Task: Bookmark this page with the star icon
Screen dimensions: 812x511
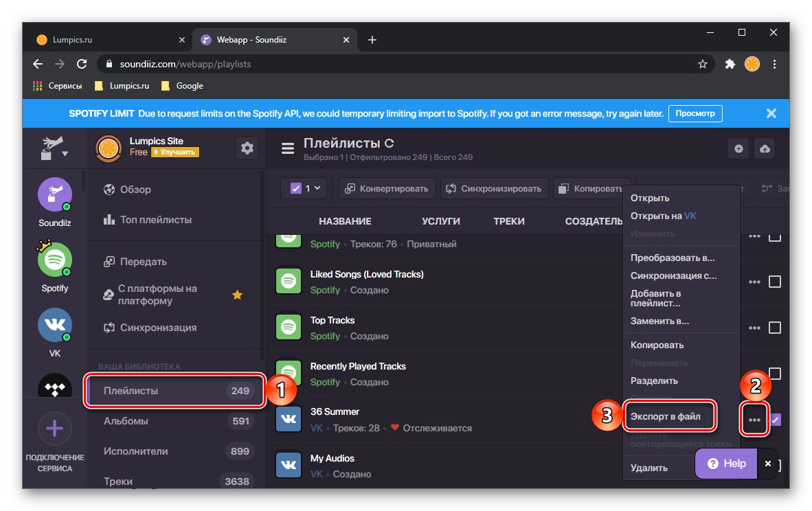Action: (x=702, y=64)
